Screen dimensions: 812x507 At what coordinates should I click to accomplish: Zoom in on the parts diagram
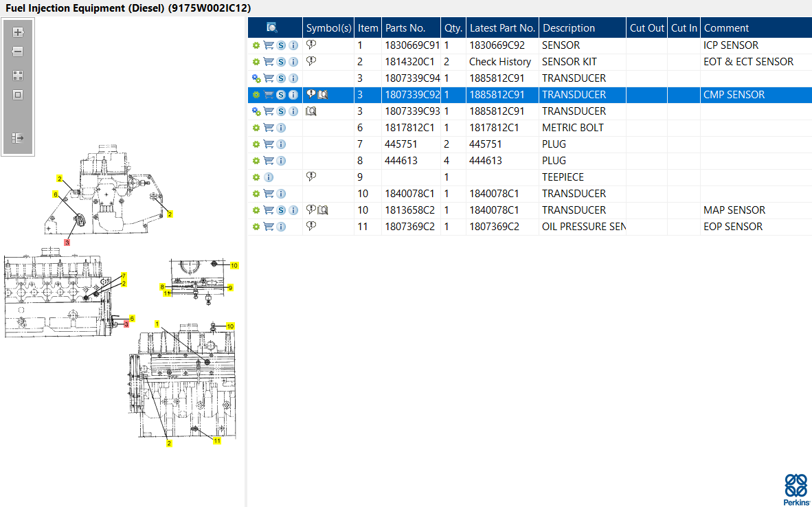coord(18,32)
